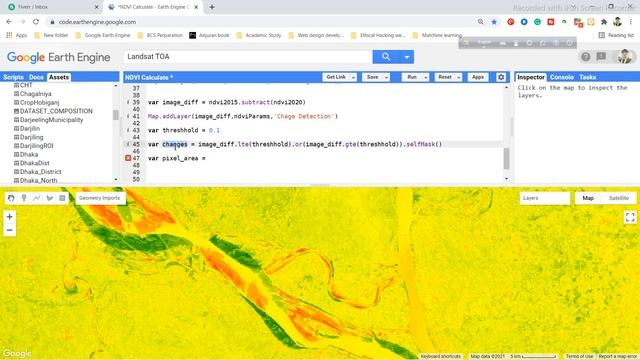Image resolution: width=640 pixels, height=360 pixels.
Task: Open a new browser tab
Action: (x=212, y=7)
